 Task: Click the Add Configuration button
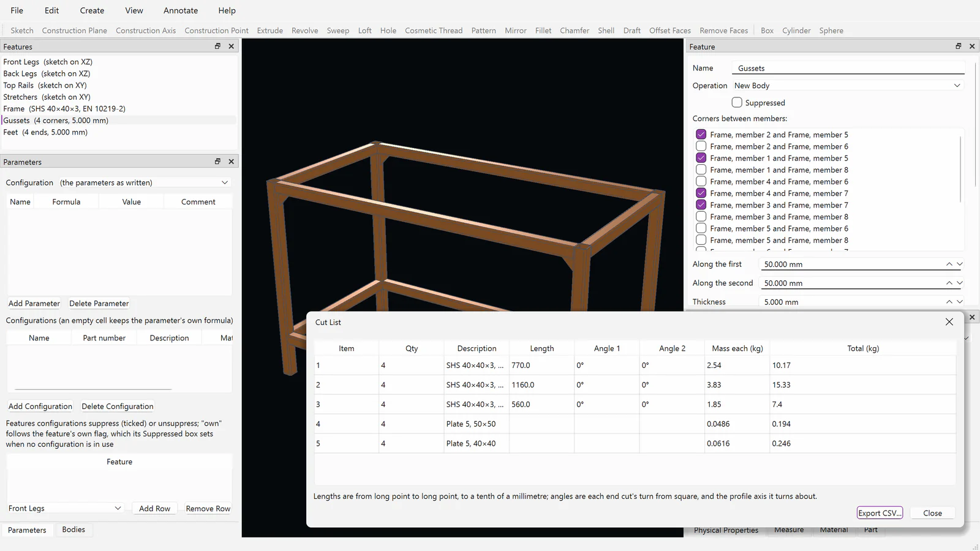pos(40,407)
